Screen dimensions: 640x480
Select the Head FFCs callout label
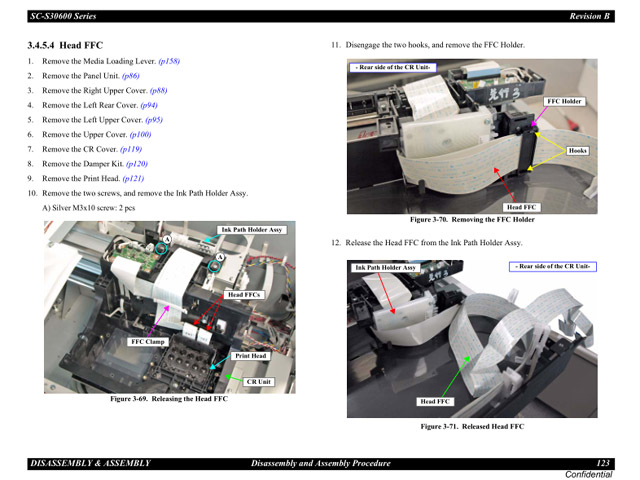(x=243, y=295)
